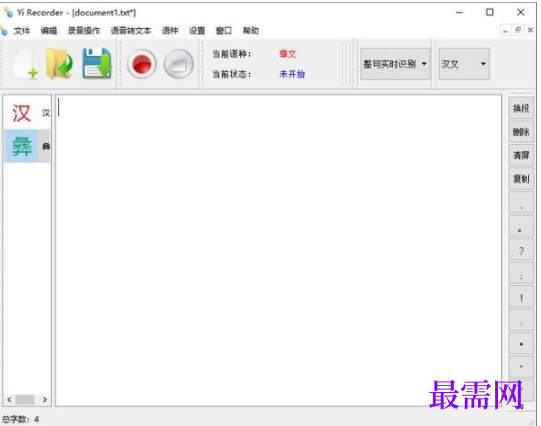This screenshot has width=541, height=426.
Task: Click the 换段 button
Action: click(x=521, y=109)
